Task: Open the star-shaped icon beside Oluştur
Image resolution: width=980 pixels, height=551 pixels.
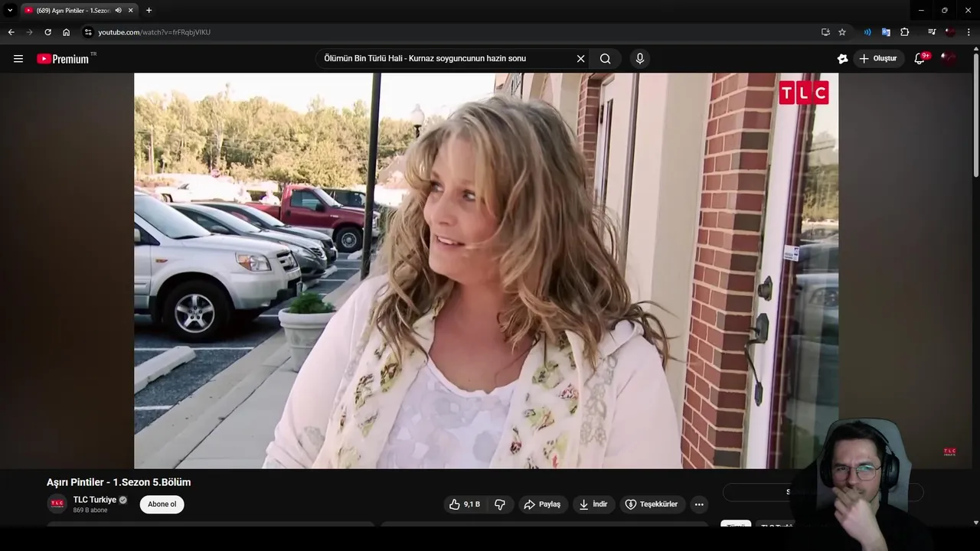Action: click(x=842, y=59)
